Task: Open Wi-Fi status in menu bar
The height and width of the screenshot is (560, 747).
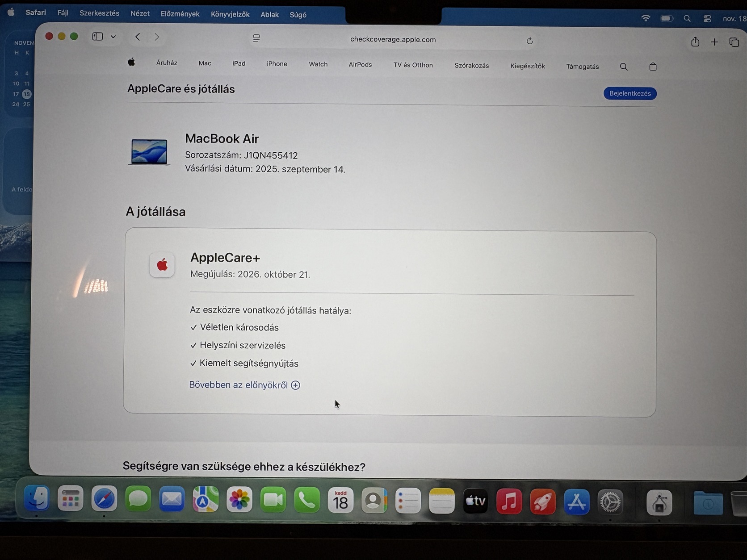Action: pyautogui.click(x=646, y=18)
